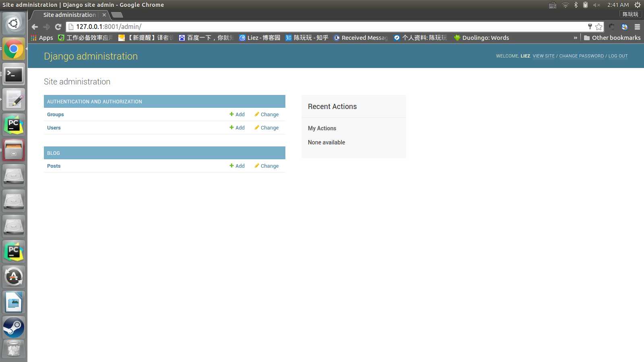Open the Authentication and Authorization section
The width and height of the screenshot is (644, 362).
(95, 102)
